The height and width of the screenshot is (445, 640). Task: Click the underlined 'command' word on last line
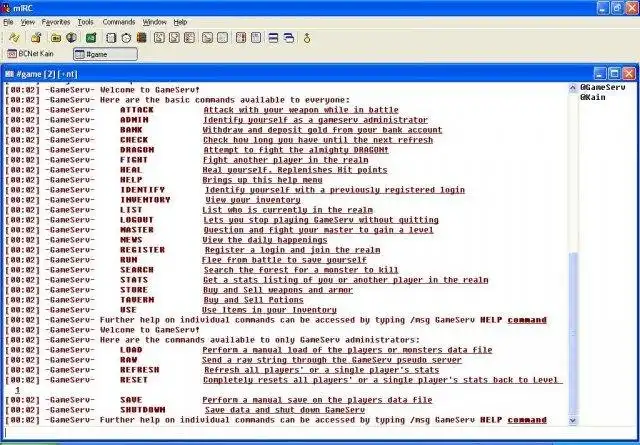point(527,420)
